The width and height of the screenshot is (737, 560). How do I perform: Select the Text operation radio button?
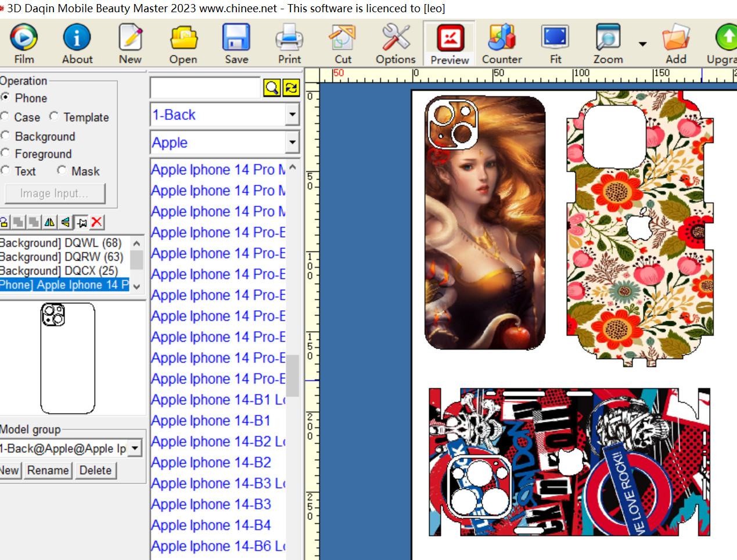[5, 171]
